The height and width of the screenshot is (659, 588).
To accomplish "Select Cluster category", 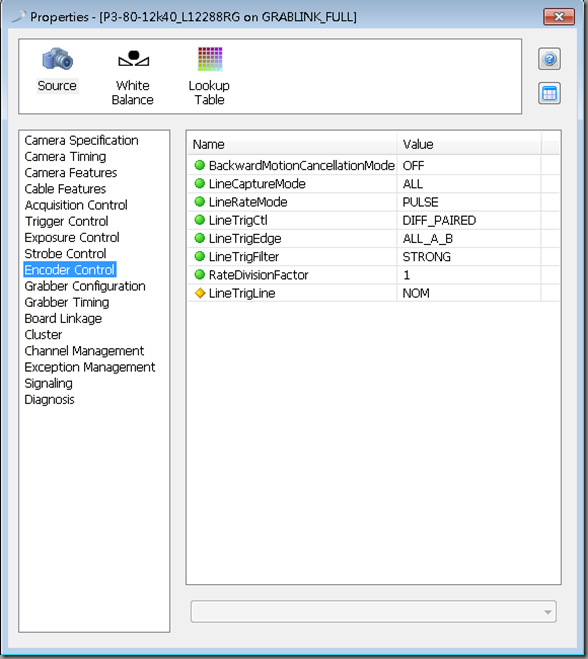I will point(43,335).
